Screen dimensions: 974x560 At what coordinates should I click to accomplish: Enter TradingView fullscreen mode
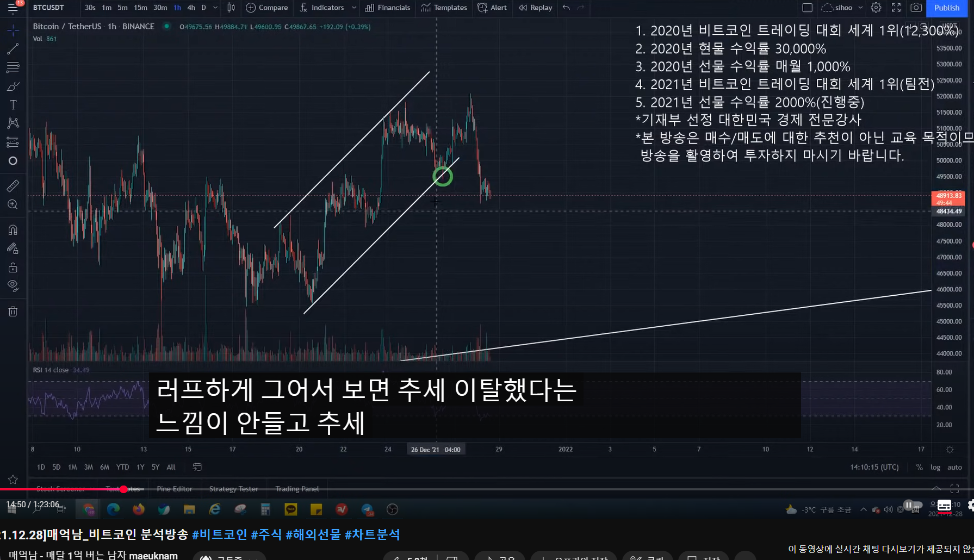896,8
